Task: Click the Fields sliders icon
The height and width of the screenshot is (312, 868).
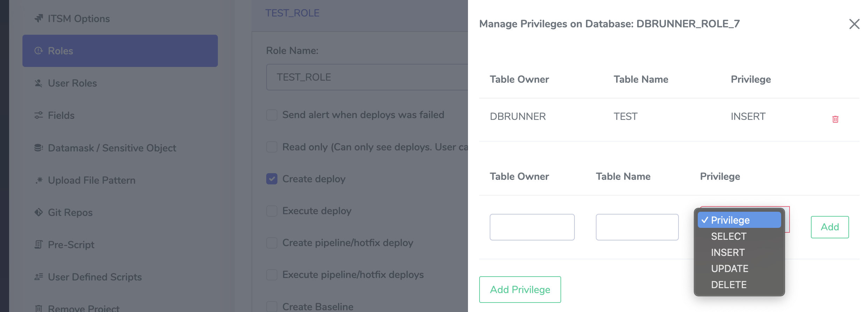Action: pos(39,115)
